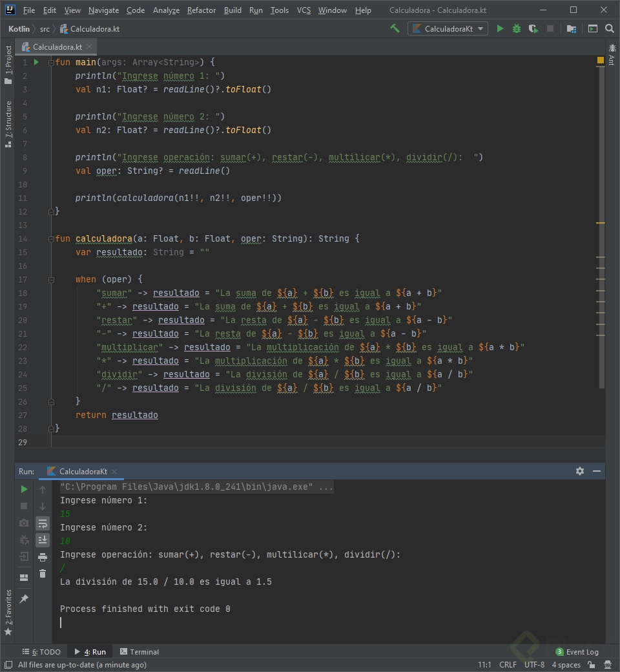Run CalculadoraKt with the green toolbar play button

[x=500, y=28]
